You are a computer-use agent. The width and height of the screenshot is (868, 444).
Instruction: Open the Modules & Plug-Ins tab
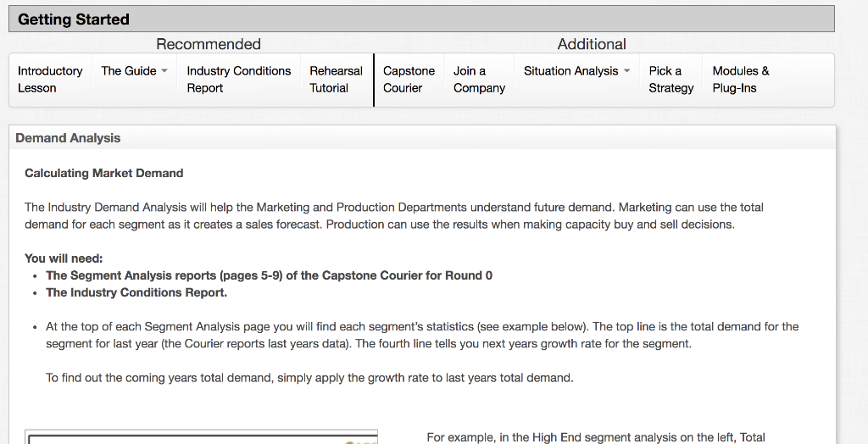(x=741, y=80)
